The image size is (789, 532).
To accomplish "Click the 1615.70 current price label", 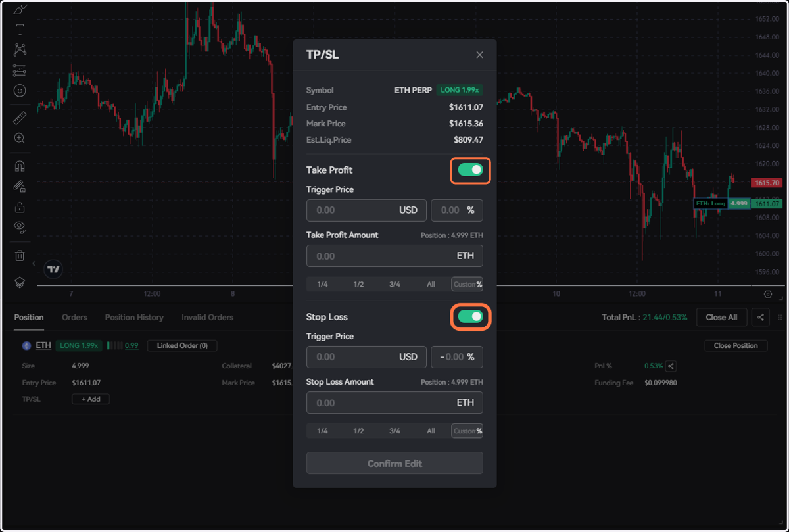I will point(767,183).
